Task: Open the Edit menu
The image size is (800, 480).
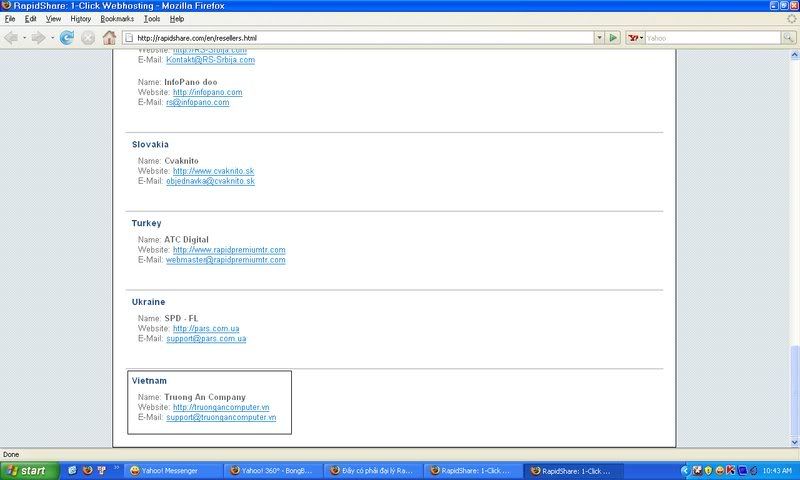Action: point(31,19)
